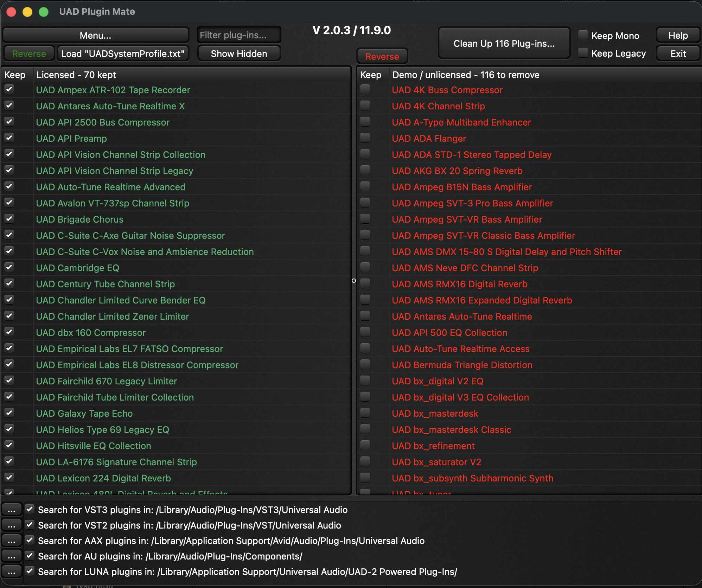This screenshot has height=588, width=702.
Task: Select 'UAD Antares Auto-Tune Realtime' row
Action: (530, 317)
